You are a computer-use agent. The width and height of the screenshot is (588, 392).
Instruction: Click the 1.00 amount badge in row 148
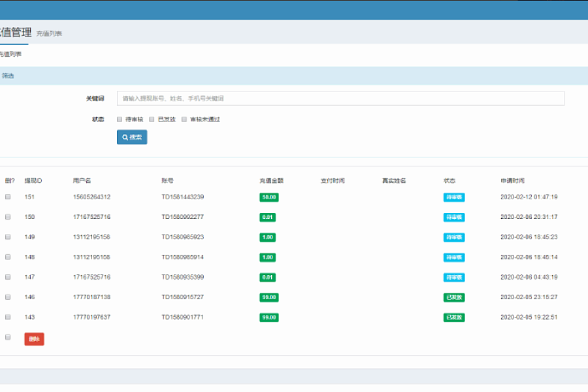(x=267, y=257)
